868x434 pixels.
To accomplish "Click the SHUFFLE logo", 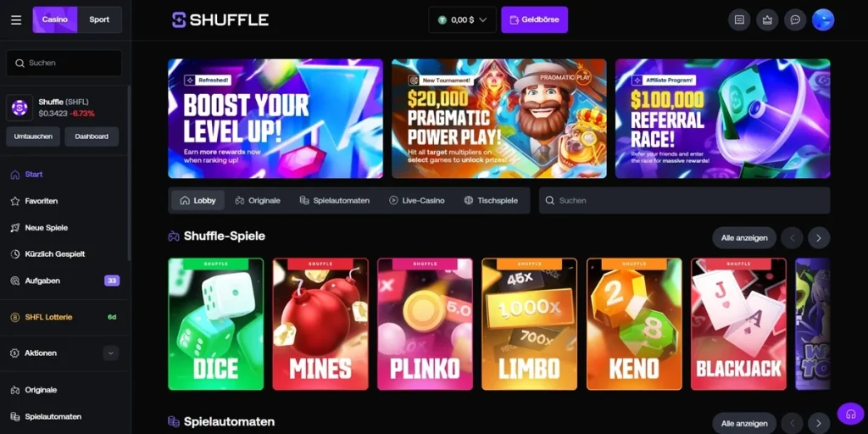I will pos(220,20).
